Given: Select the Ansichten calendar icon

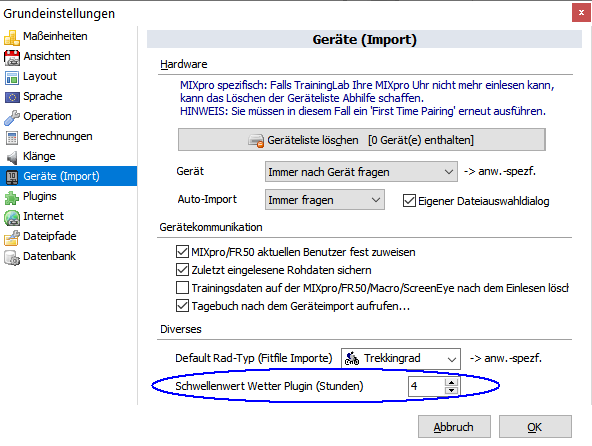Looking at the screenshot, I should (x=11, y=57).
